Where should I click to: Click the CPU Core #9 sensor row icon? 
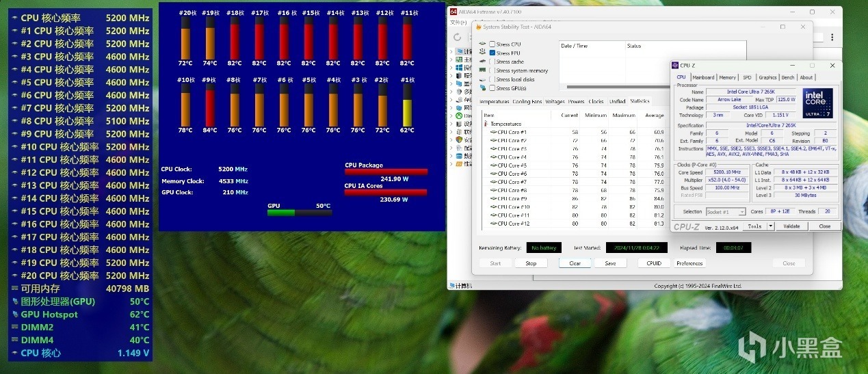pos(493,198)
